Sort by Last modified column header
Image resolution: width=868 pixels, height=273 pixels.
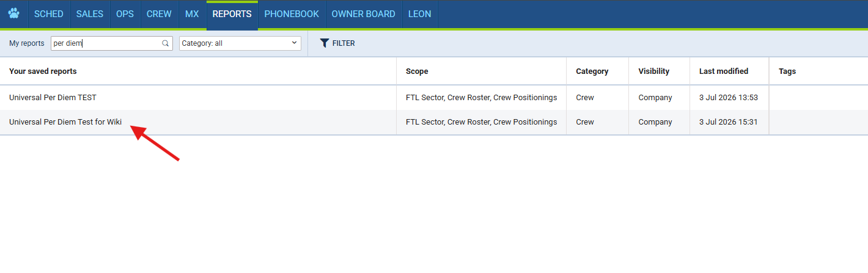click(x=724, y=71)
